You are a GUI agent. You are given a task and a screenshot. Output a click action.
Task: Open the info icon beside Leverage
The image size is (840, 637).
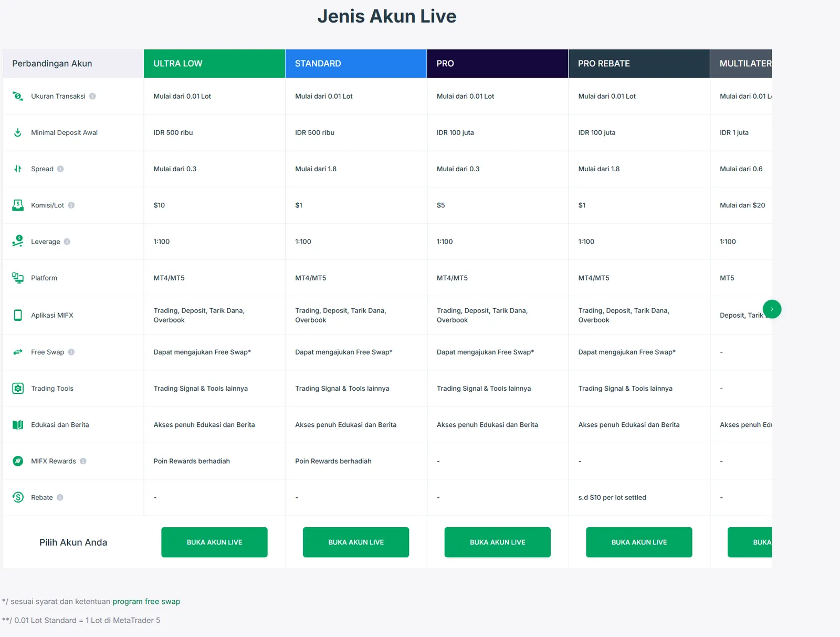coord(67,242)
